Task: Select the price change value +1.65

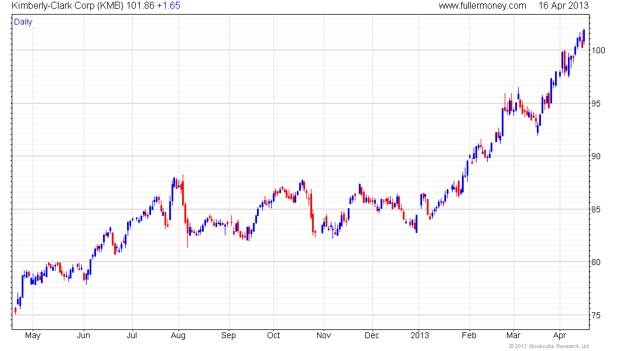Action: click(x=169, y=6)
